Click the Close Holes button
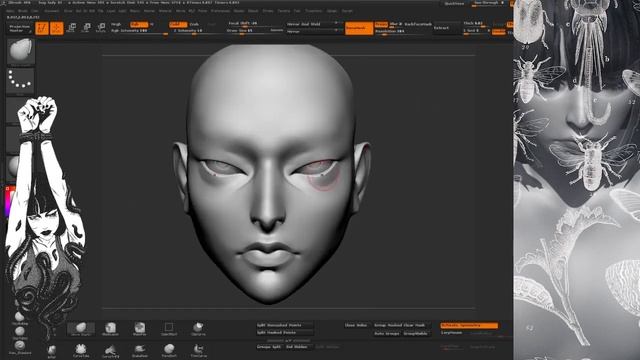The image size is (640, 360). coord(356,325)
